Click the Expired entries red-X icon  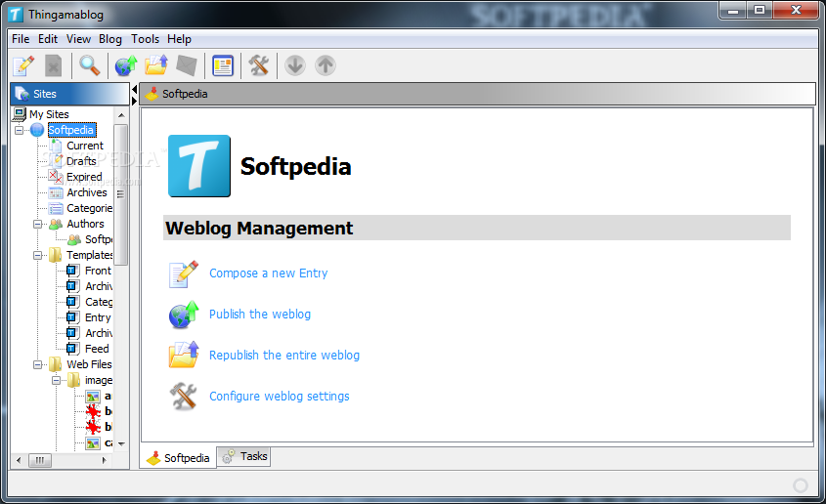click(x=56, y=177)
